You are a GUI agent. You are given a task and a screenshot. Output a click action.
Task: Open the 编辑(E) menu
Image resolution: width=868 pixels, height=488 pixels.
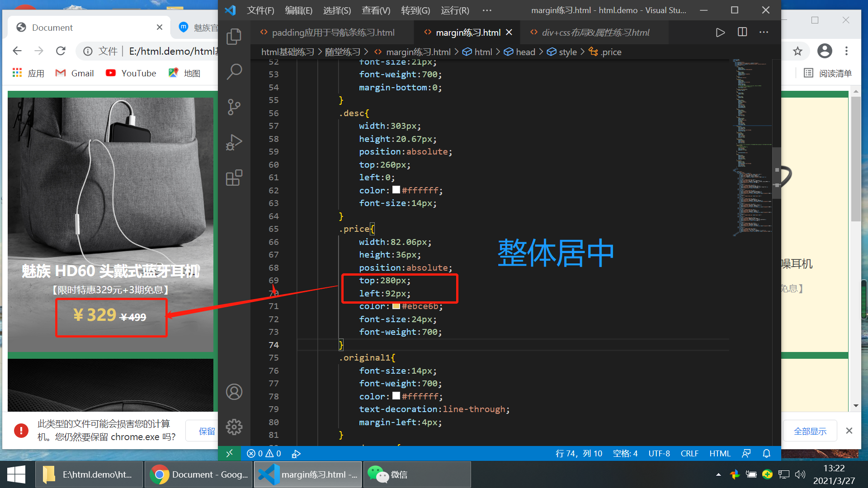pyautogui.click(x=298, y=10)
